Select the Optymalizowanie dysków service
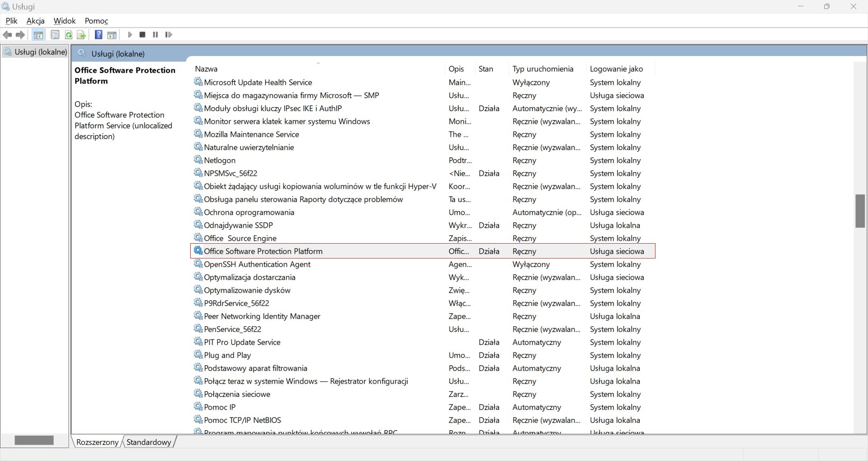Image resolution: width=868 pixels, height=461 pixels. click(x=423, y=290)
